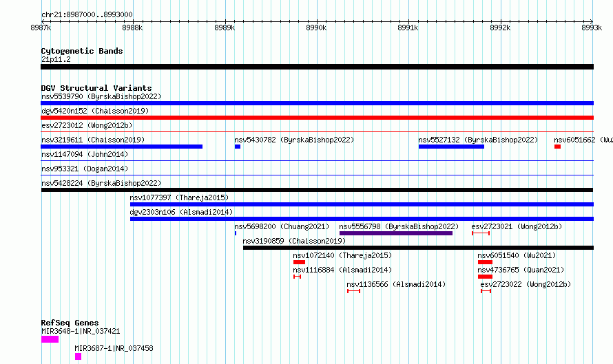Click the Cytogenetic Bands track title
Screen dimensions: 613x364
[x=82, y=51]
